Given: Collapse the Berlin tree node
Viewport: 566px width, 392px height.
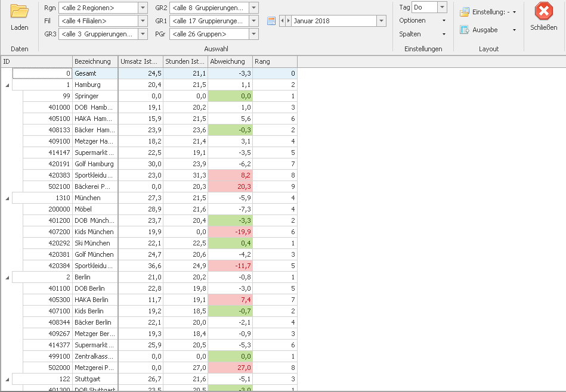Looking at the screenshot, I should pyautogui.click(x=7, y=277).
